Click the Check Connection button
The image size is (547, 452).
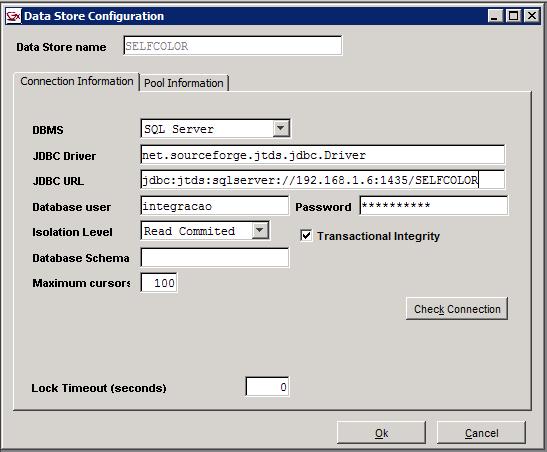(x=457, y=309)
